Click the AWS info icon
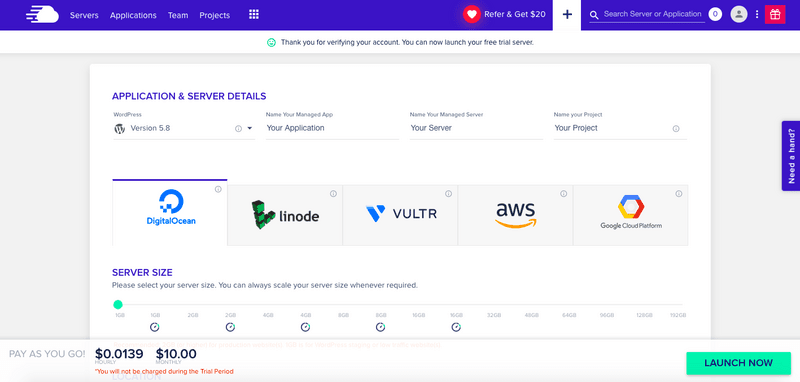This screenshot has width=800, height=382. point(564,194)
